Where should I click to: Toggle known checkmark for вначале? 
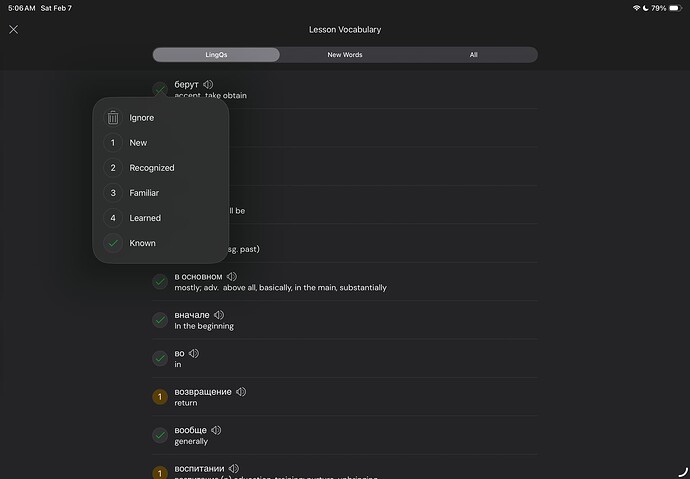click(x=160, y=320)
